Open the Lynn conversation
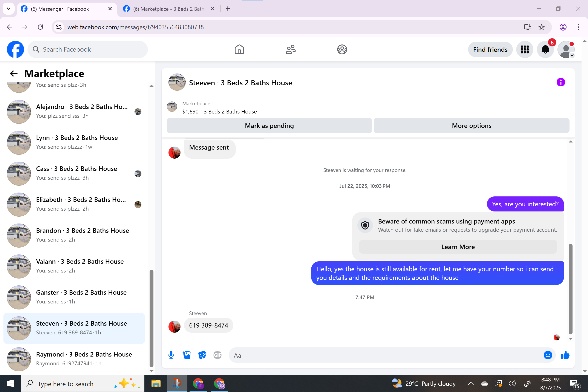588x392 pixels. coord(74,142)
